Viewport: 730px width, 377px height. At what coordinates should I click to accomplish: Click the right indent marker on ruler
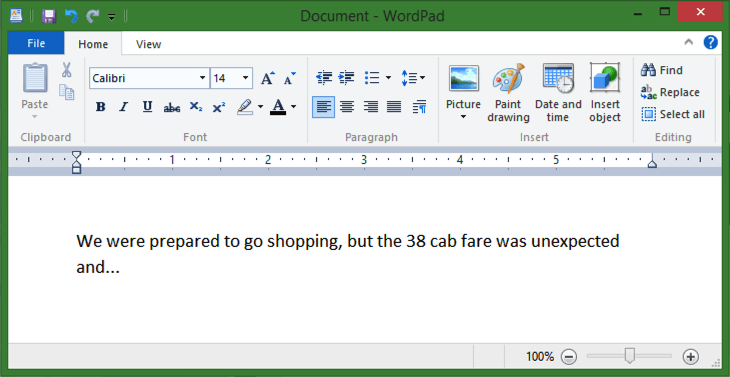[652, 163]
